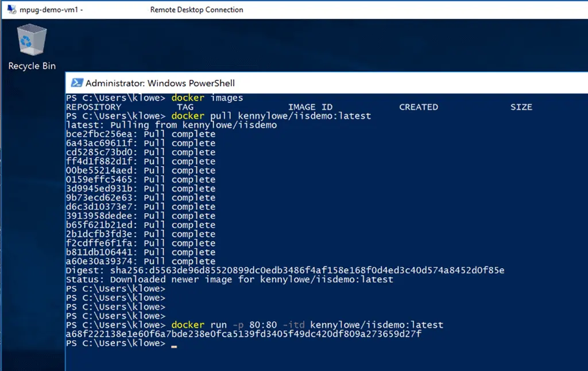This screenshot has height=371, width=588.
Task: Click the 'Administrator: Windows PowerShell' title text
Action: pos(160,83)
